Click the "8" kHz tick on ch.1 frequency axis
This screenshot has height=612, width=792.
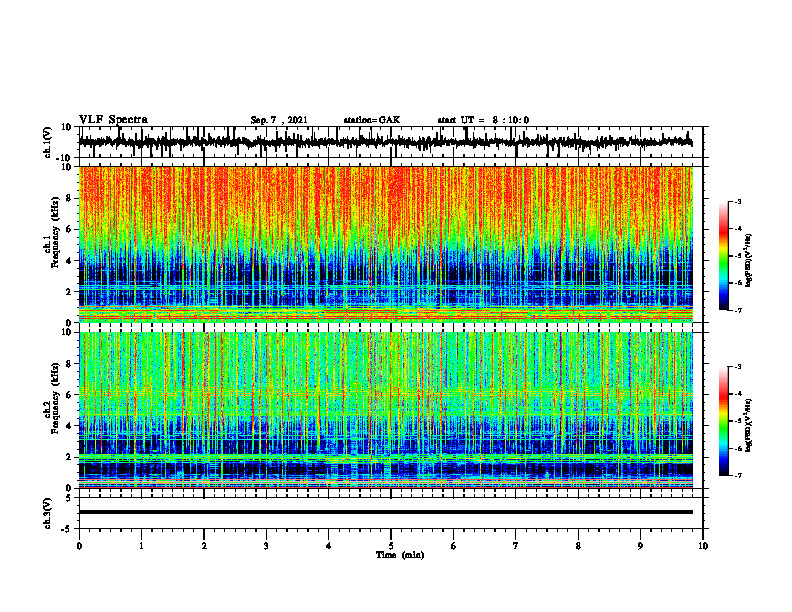click(69, 198)
